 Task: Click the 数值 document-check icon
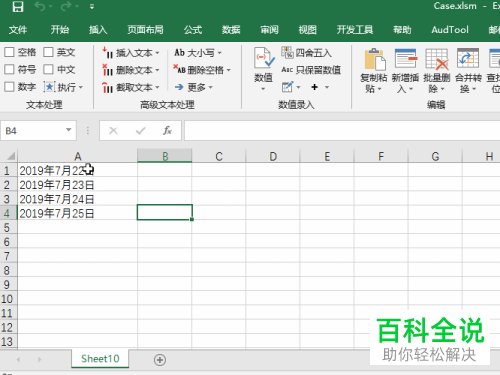(264, 58)
